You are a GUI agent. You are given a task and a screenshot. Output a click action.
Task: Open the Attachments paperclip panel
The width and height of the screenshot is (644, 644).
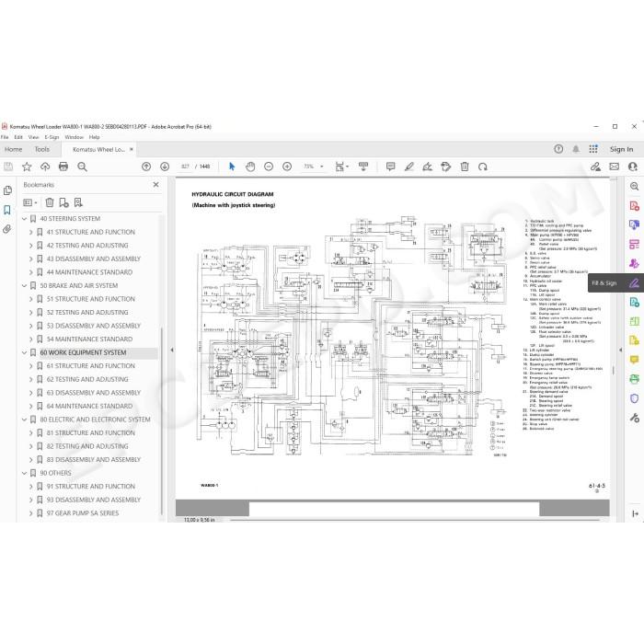coord(7,229)
